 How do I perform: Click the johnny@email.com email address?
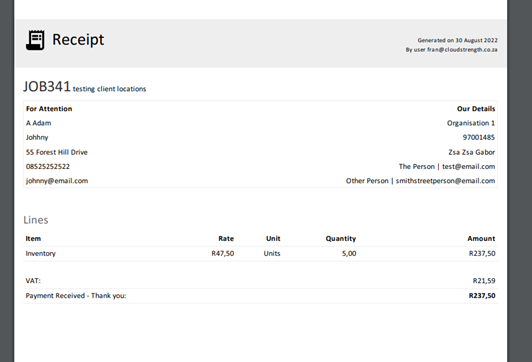click(57, 181)
